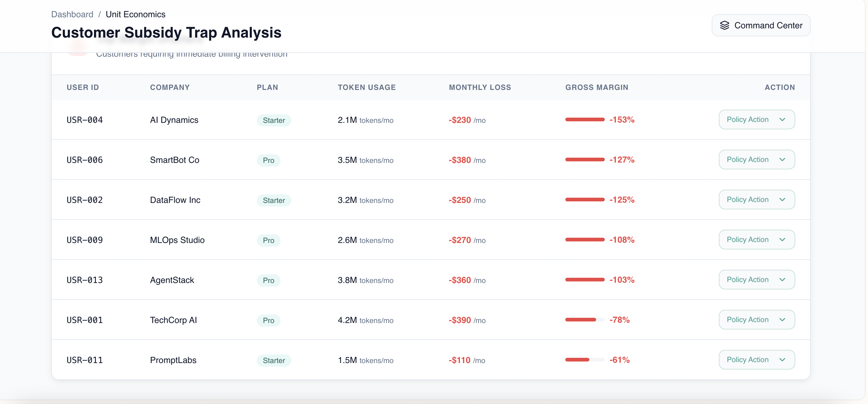Click the Token Usage column header
Screen dimensions: 868x404
(x=366, y=87)
